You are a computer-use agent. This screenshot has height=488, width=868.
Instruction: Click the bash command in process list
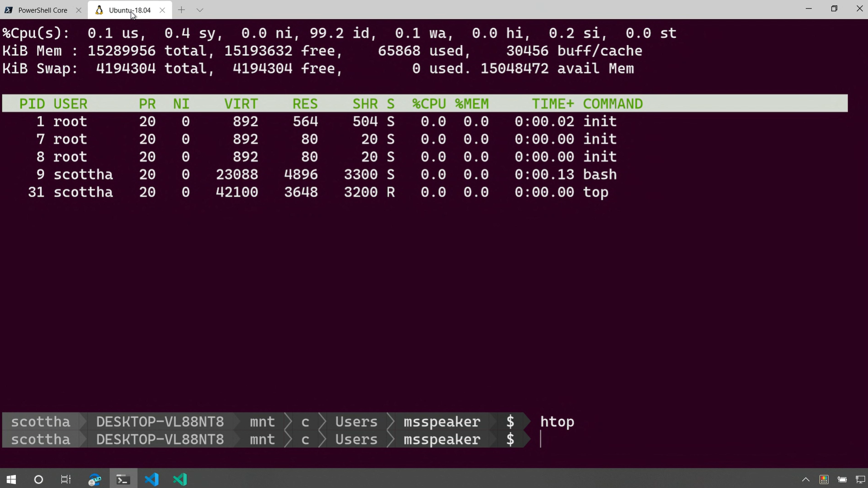pyautogui.click(x=600, y=174)
